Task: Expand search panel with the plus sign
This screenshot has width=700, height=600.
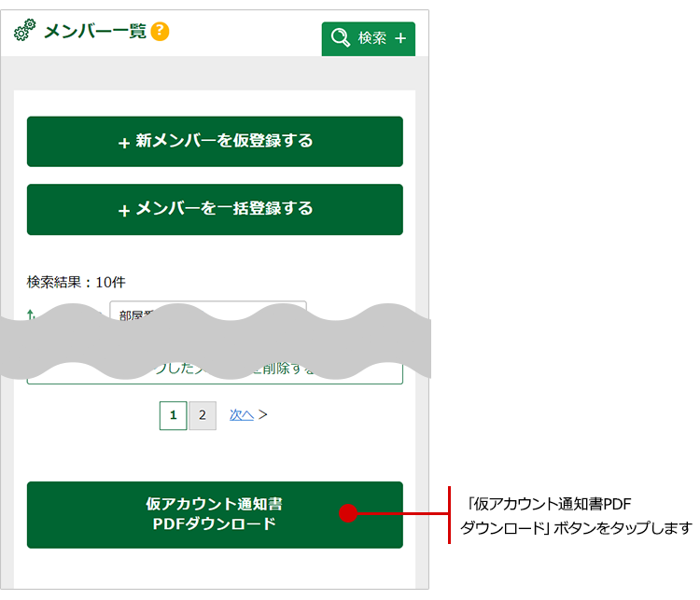Action: click(400, 38)
